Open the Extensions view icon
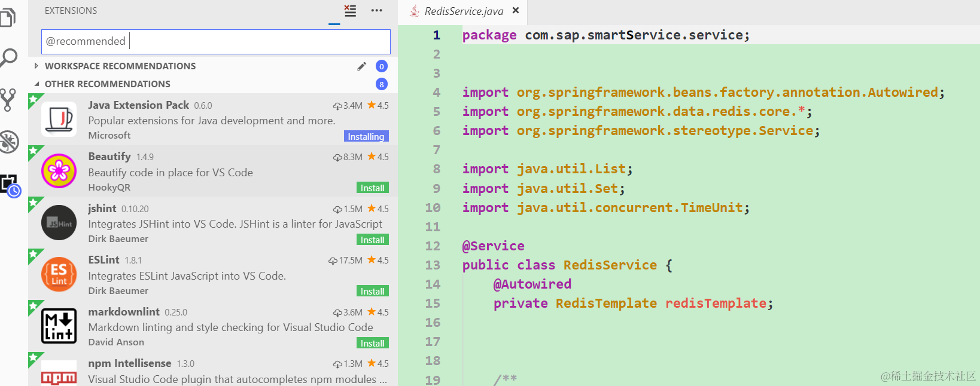The width and height of the screenshot is (980, 386). click(x=10, y=185)
